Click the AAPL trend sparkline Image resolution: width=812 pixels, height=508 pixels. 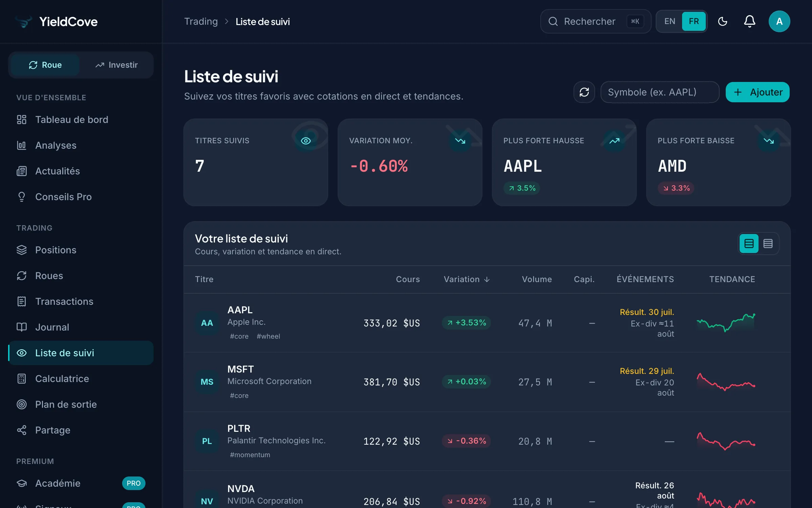tap(726, 323)
